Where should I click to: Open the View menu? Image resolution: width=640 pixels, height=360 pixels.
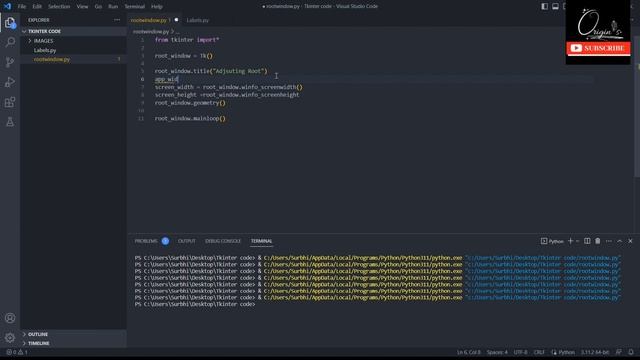coord(82,7)
